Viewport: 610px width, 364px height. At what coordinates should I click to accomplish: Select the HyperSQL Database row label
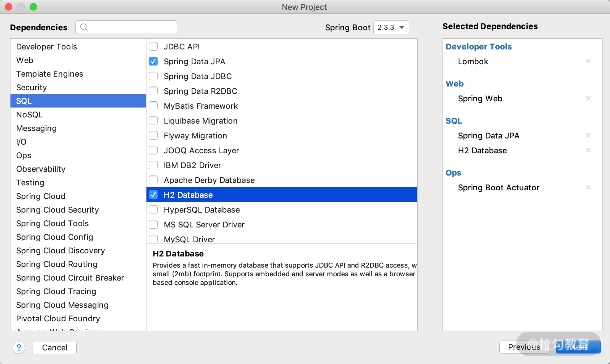202,210
